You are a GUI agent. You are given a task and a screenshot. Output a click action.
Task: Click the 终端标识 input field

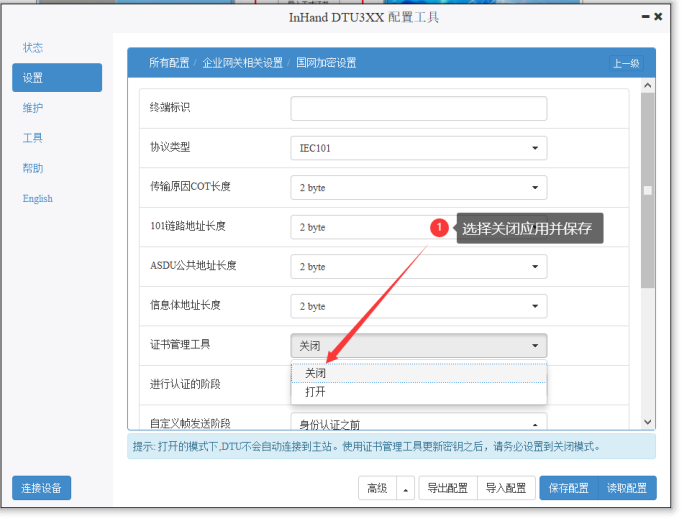pos(418,108)
